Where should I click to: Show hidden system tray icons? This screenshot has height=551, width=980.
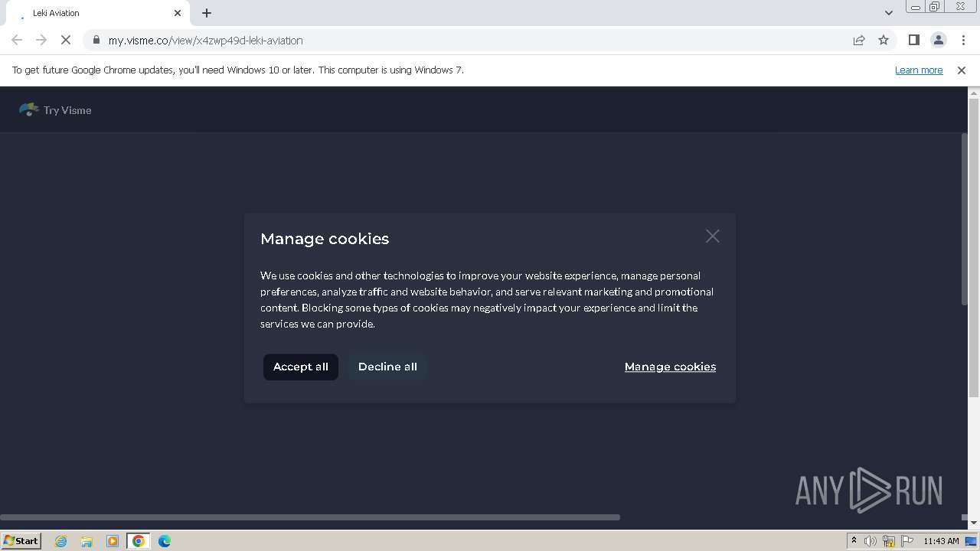[x=854, y=541]
